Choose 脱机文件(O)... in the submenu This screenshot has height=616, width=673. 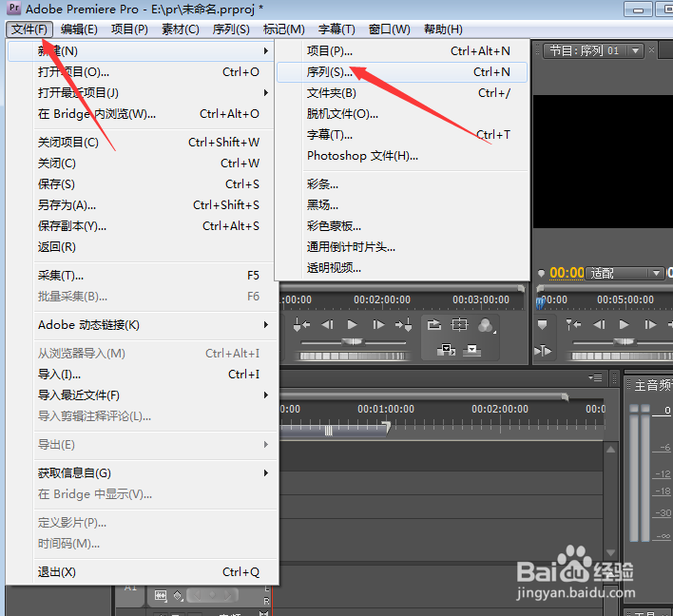402,114
